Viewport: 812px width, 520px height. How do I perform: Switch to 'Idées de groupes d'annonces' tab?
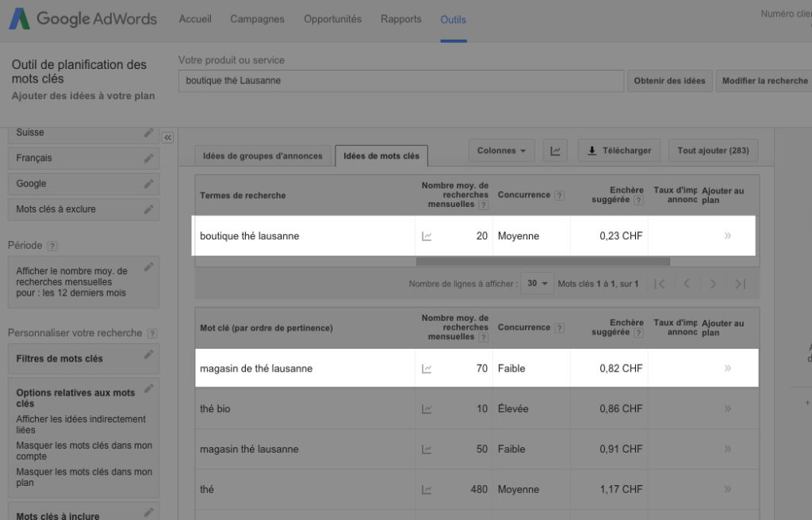pos(262,156)
